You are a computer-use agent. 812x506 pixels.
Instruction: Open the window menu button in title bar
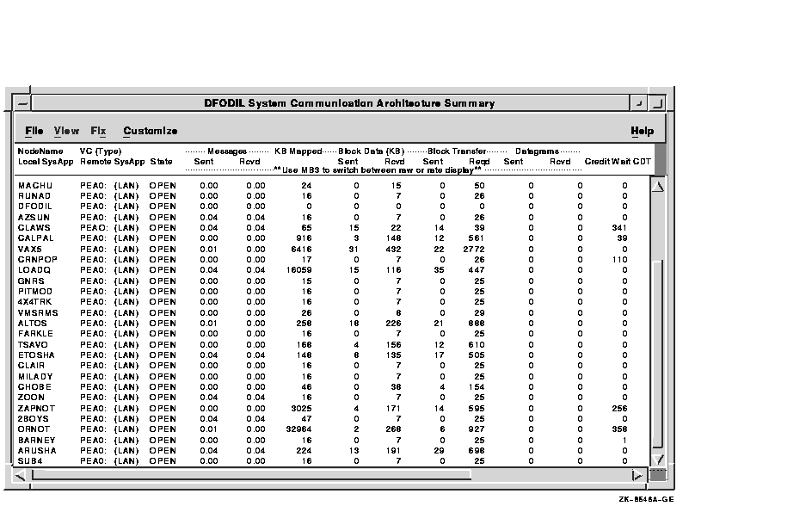22,103
